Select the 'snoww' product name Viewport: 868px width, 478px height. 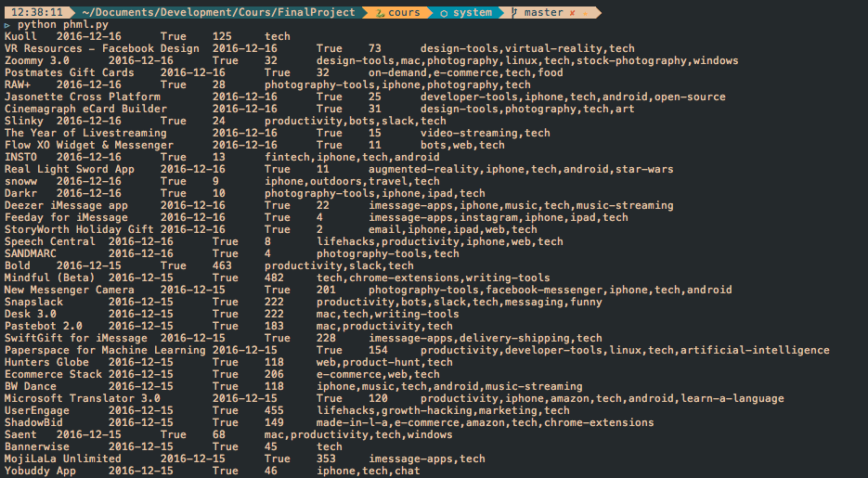[x=20, y=182]
